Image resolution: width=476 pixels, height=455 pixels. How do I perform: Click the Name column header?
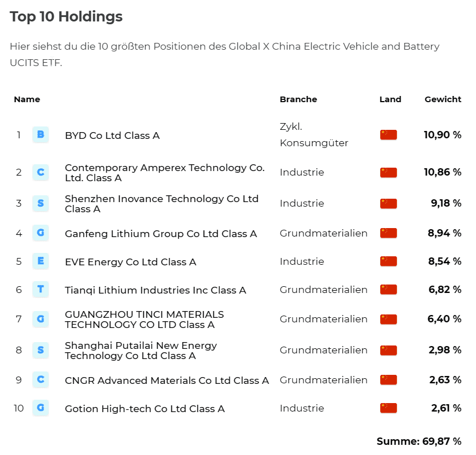tap(27, 99)
